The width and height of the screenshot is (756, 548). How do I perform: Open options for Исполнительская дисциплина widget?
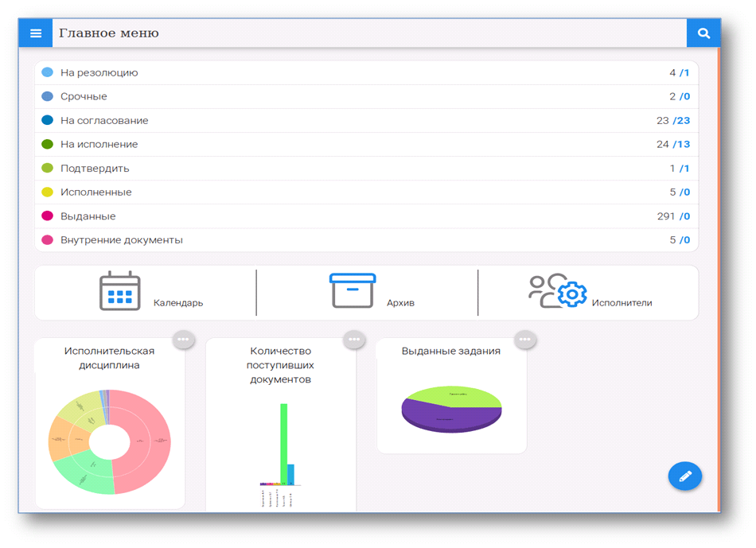pos(183,340)
